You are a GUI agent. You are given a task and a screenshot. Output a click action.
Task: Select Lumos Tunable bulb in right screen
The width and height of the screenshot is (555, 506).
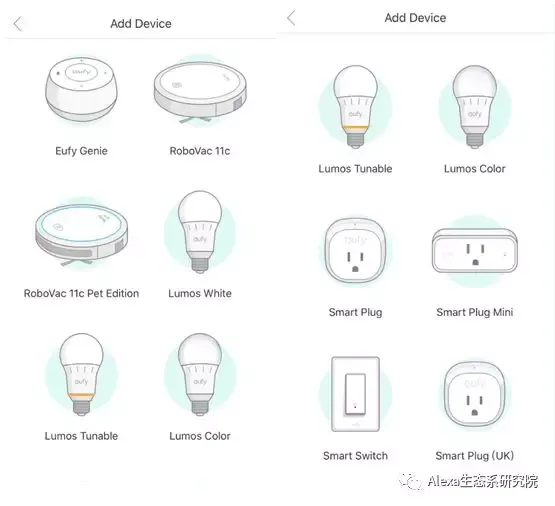pyautogui.click(x=355, y=107)
